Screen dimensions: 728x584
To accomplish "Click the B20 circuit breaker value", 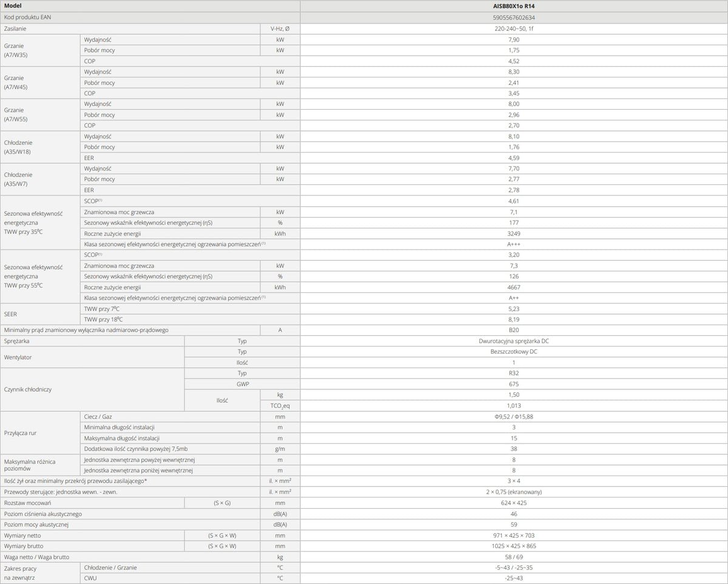I will click(x=514, y=330).
